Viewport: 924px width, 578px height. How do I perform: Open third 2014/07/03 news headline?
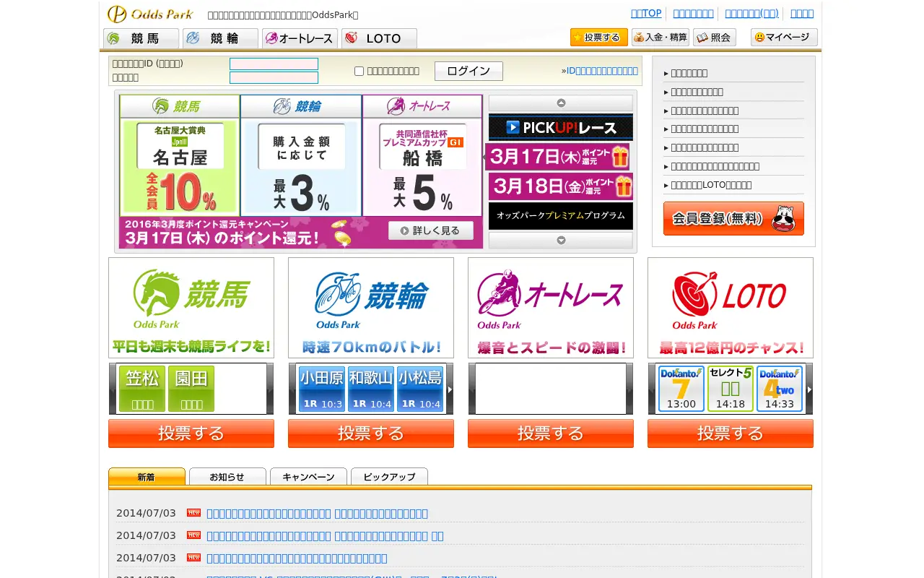(297, 558)
